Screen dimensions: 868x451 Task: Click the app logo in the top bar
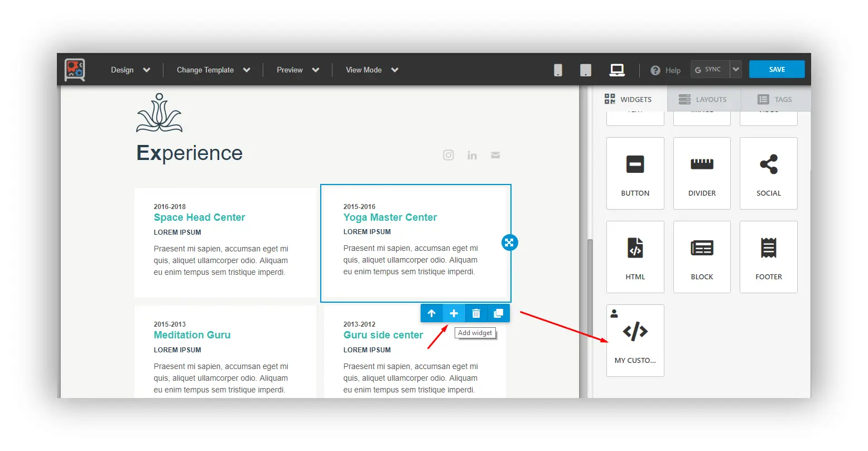pos(75,70)
